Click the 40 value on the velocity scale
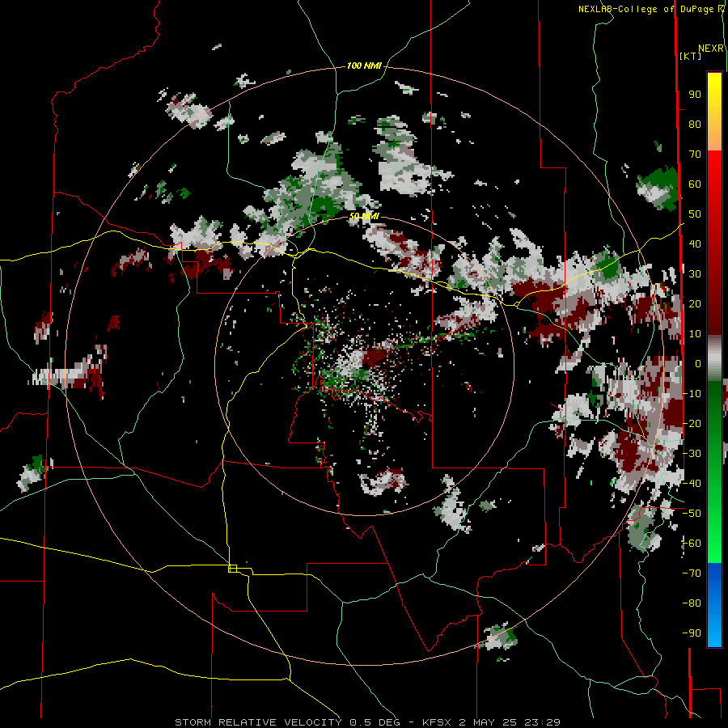Viewport: 728px width, 728px height. pyautogui.click(x=695, y=244)
